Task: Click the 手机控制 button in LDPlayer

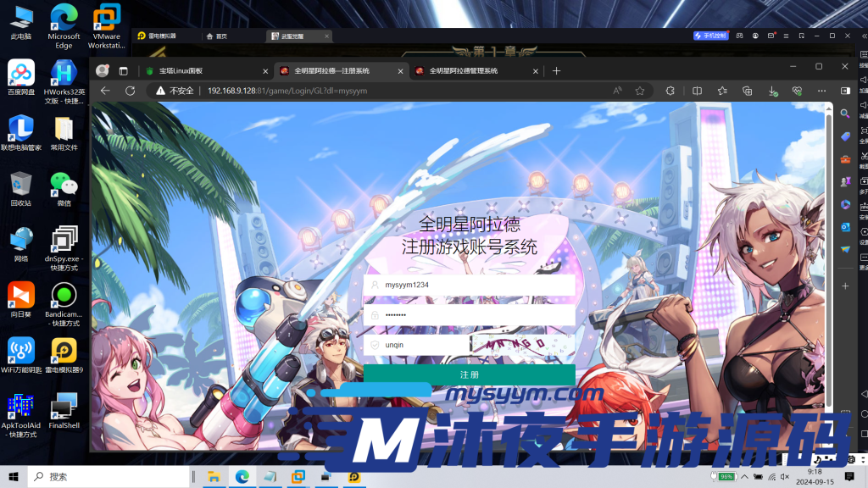Action: 710,36
